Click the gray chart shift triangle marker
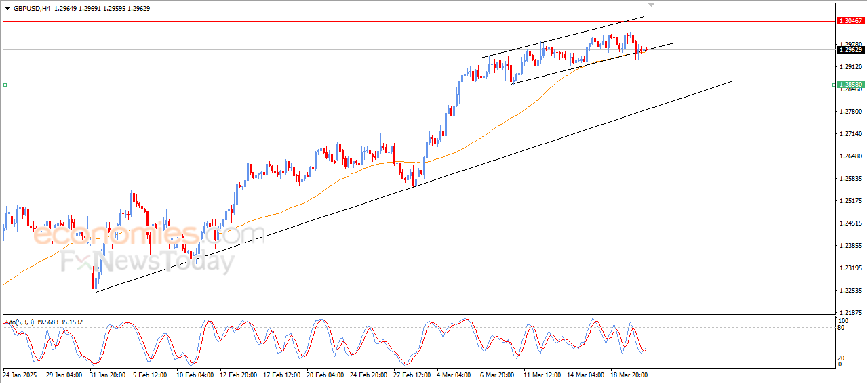The image size is (868, 384). coord(651,5)
